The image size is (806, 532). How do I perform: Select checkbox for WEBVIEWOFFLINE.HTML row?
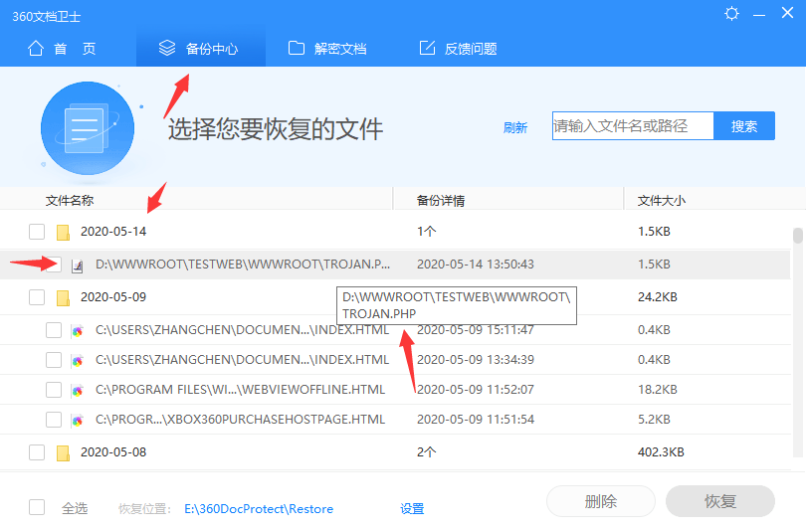pyautogui.click(x=54, y=390)
